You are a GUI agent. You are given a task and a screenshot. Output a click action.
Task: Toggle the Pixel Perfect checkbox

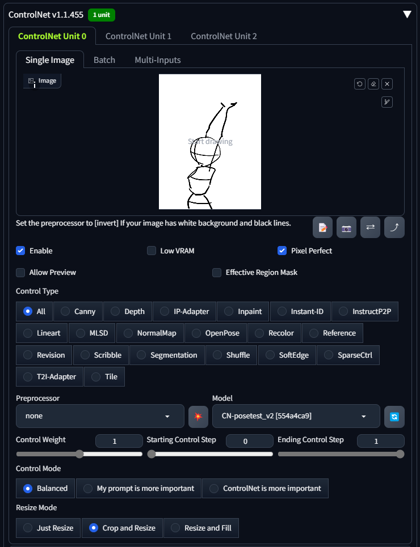tap(282, 250)
